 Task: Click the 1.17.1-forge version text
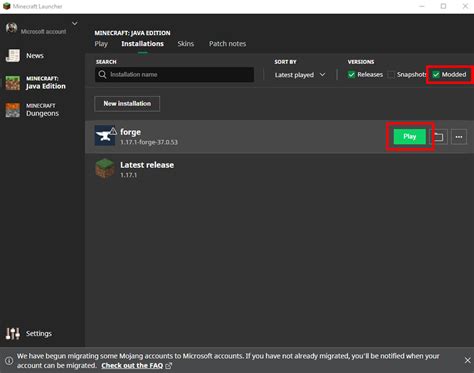tap(149, 142)
